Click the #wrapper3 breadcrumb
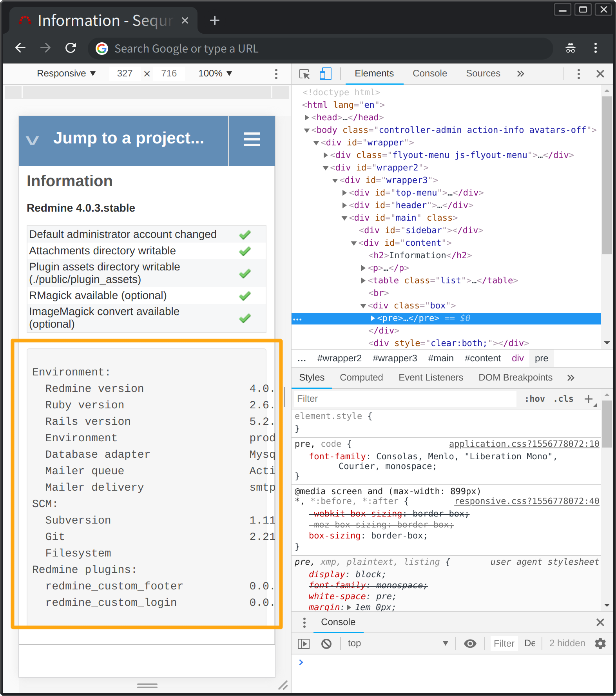 pos(395,358)
